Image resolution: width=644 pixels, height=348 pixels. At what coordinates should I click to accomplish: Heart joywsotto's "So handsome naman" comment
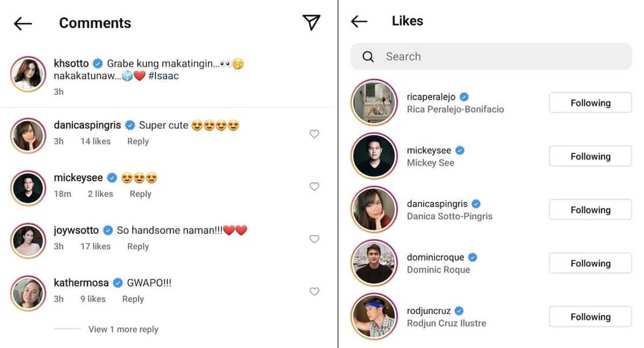pos(314,239)
